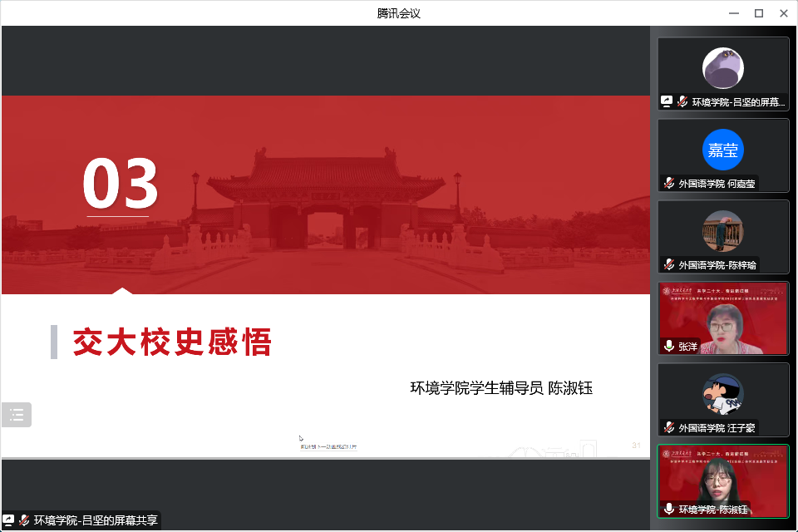Click 汪子豪's muted microphone icon
Image resolution: width=798 pixels, height=532 pixels.
tap(668, 428)
